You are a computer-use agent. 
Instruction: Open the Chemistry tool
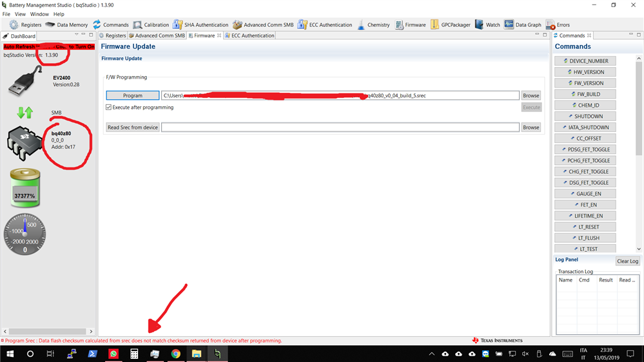point(373,24)
